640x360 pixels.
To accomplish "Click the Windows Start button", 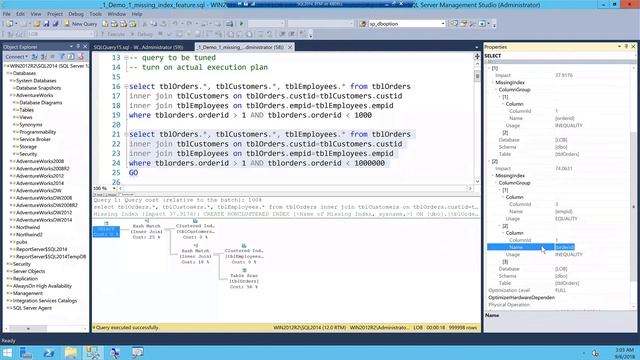I will (x=7, y=352).
